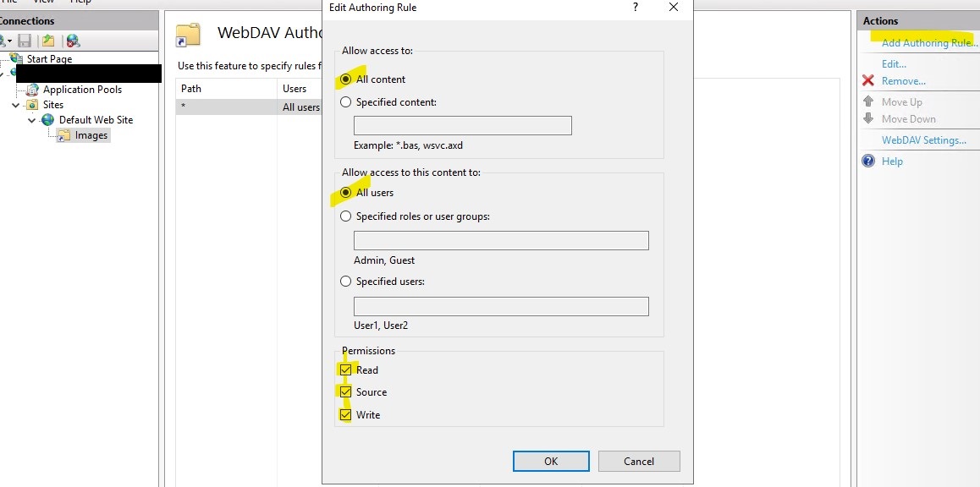Click the Connections panel header
The image size is (980, 487).
click(x=80, y=20)
